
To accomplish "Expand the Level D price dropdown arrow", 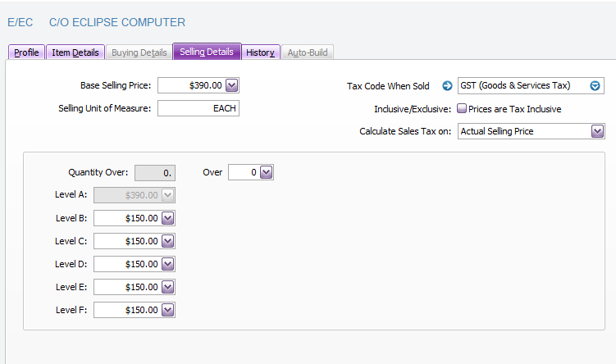I will tap(168, 264).
